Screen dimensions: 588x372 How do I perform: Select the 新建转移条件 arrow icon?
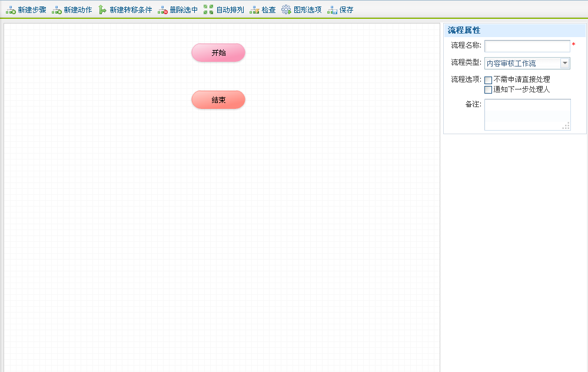tap(102, 10)
